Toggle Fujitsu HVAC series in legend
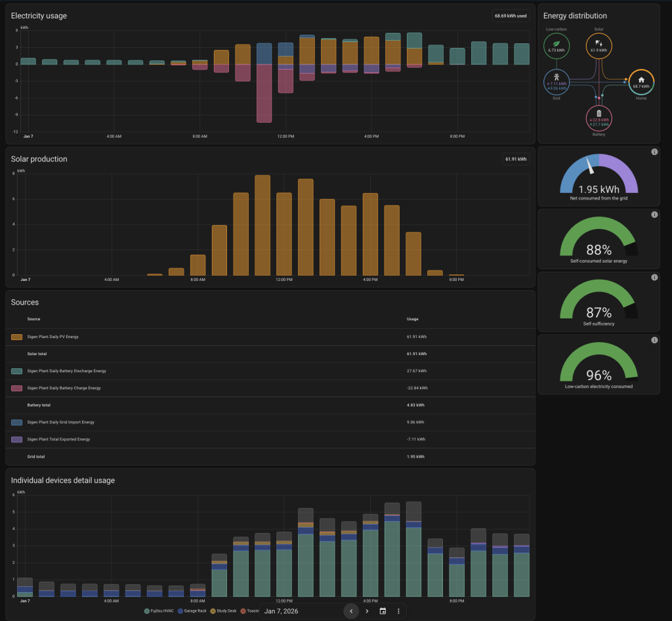 [x=159, y=611]
